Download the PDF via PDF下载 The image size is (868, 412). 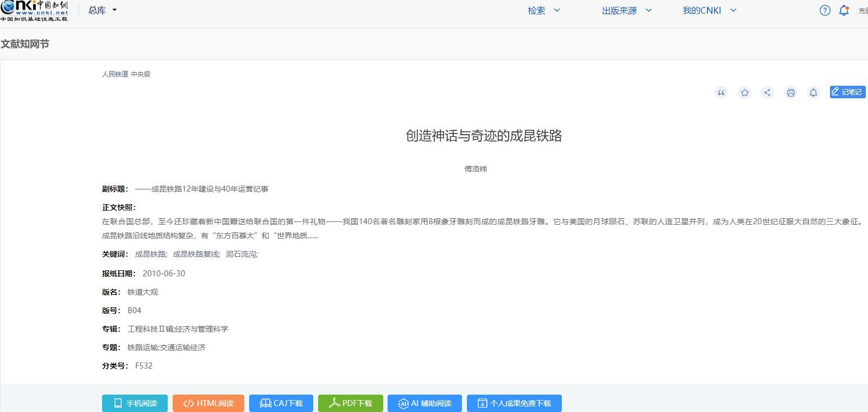click(350, 403)
